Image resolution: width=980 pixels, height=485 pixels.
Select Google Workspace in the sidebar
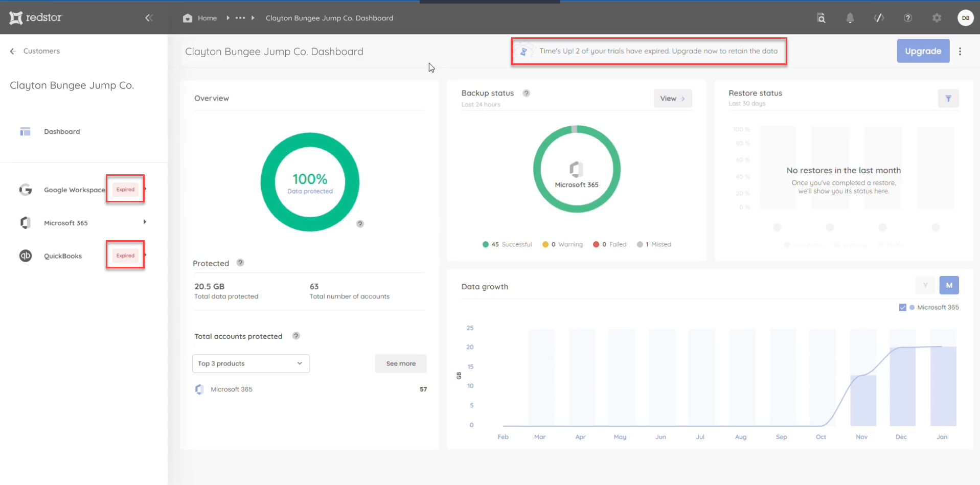[74, 190]
